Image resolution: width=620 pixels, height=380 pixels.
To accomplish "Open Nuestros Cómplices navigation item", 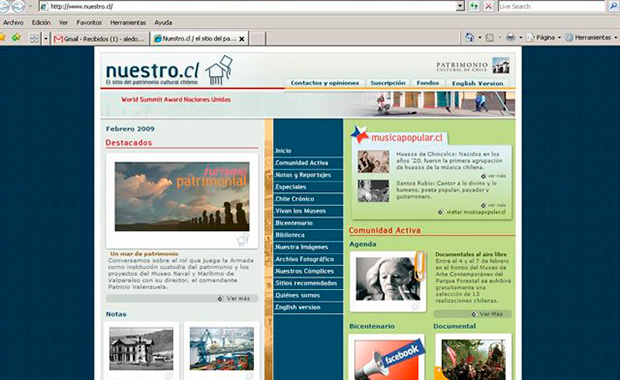I will [304, 271].
